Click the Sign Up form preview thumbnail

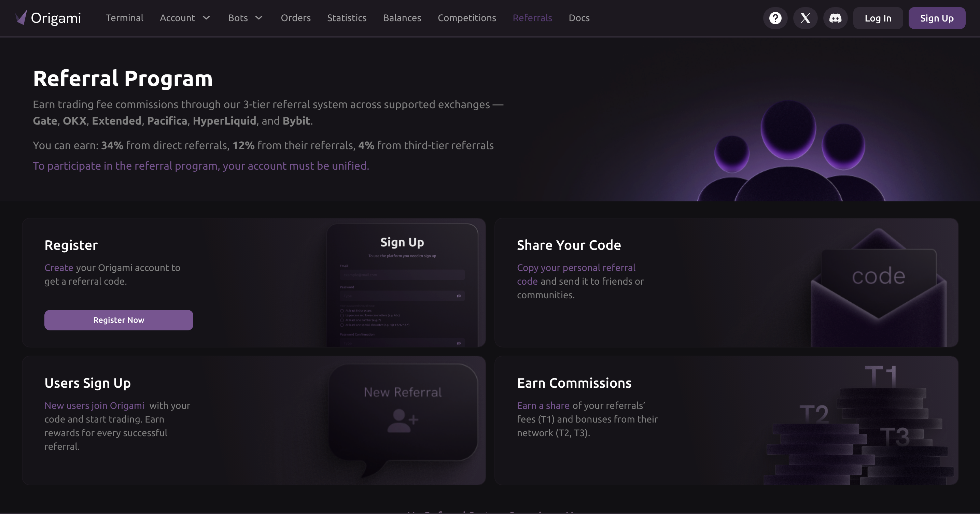(x=402, y=285)
